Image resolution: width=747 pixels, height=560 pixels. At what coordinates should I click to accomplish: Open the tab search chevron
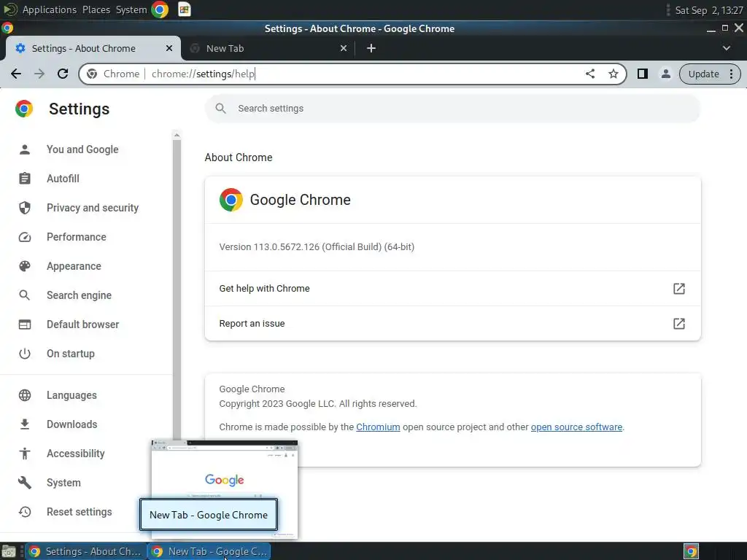coord(726,48)
